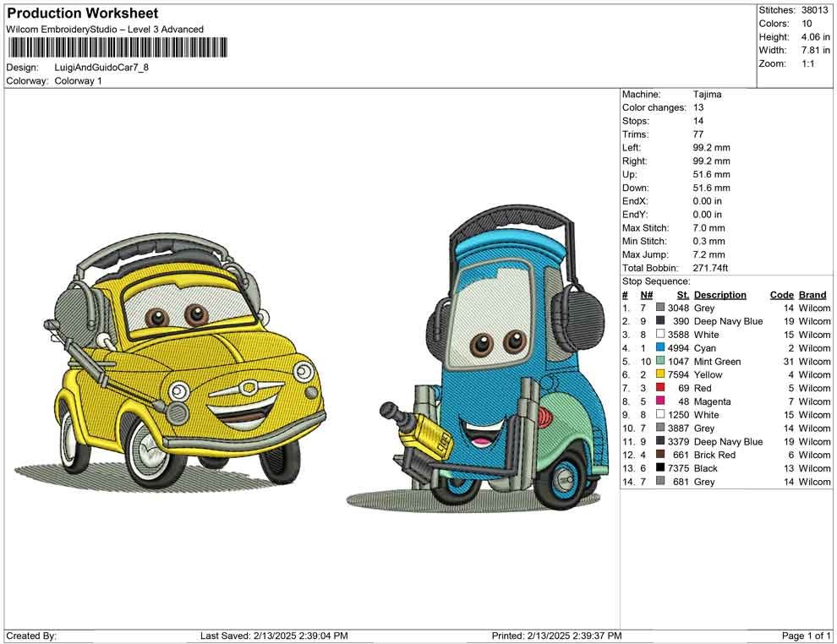Click the Max Jump value 7.2 mm
This screenshot has height=644, width=837.
708,254
